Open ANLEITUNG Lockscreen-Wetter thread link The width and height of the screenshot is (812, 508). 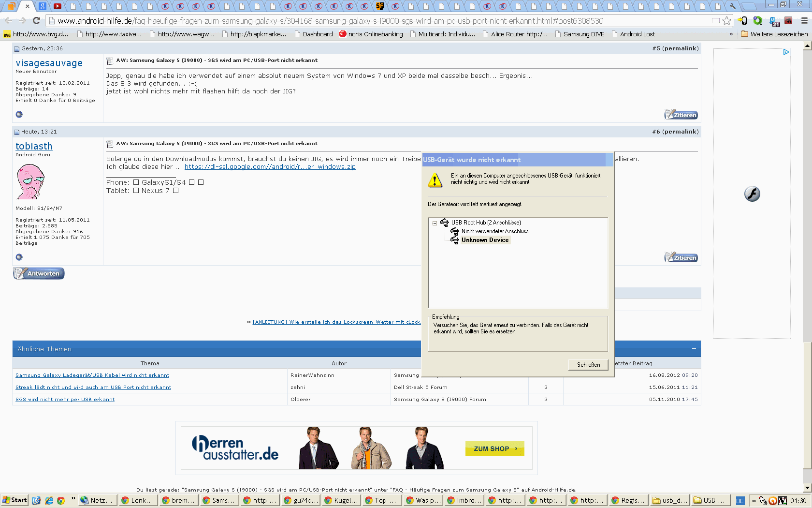point(337,322)
